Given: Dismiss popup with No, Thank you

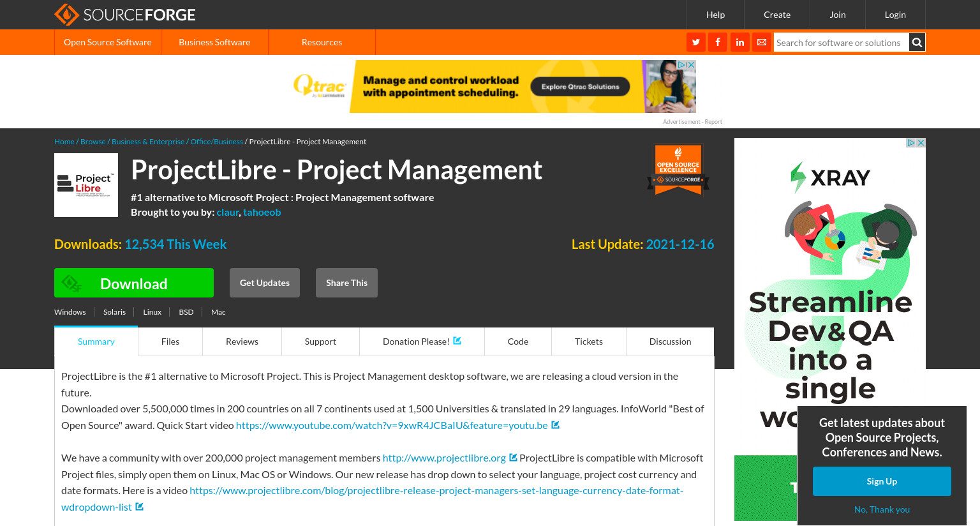Looking at the screenshot, I should click(x=882, y=509).
